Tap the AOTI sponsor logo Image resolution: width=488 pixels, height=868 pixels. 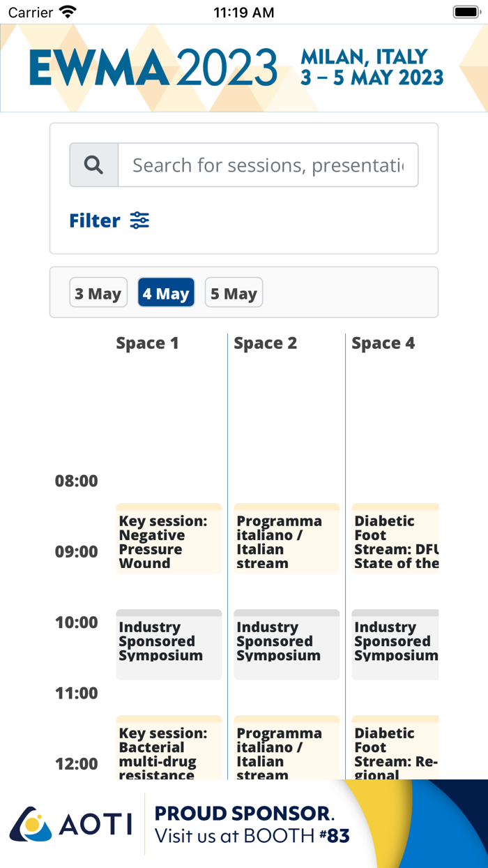70,824
